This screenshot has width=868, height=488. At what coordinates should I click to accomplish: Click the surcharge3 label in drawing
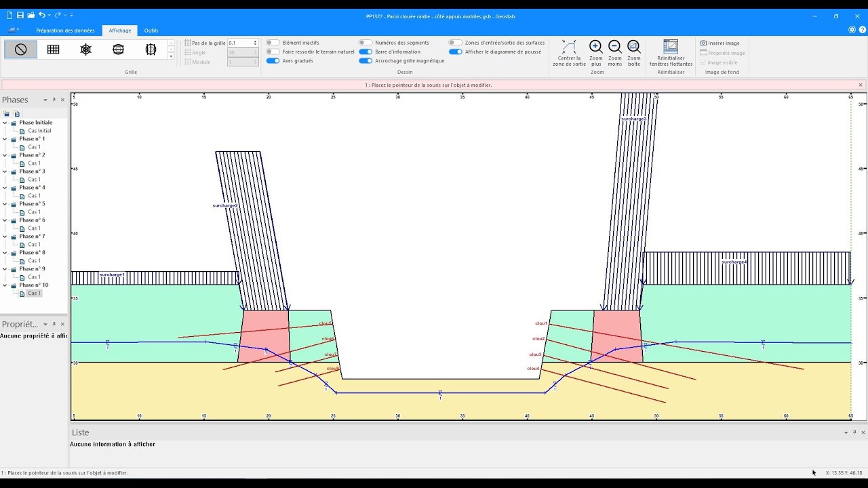pyautogui.click(x=633, y=119)
